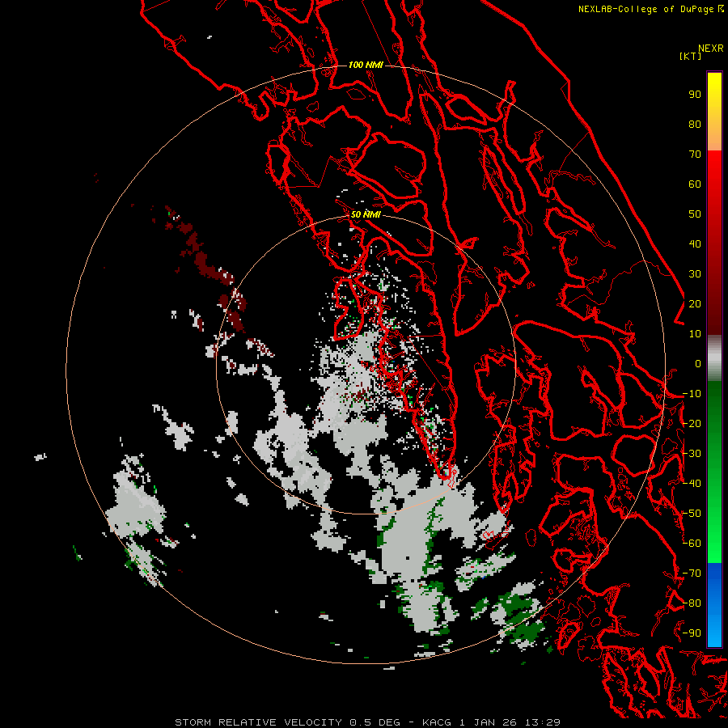This screenshot has width=728, height=728.
Task: Click the -30 value on the velocity scale
Action: pyautogui.click(x=692, y=454)
